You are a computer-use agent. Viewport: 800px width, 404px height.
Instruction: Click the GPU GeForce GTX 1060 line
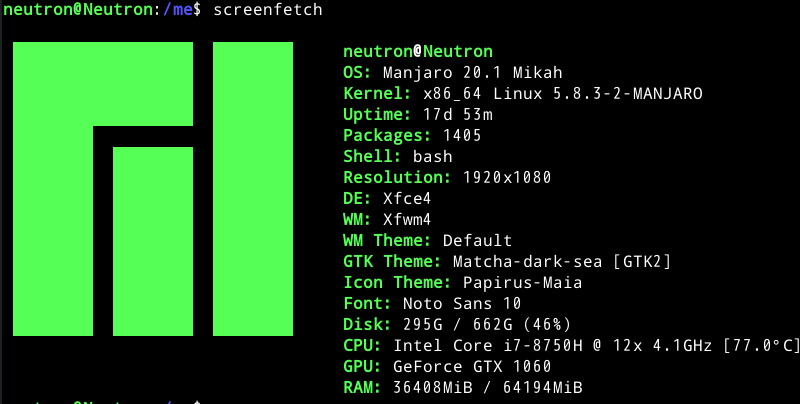(x=447, y=366)
